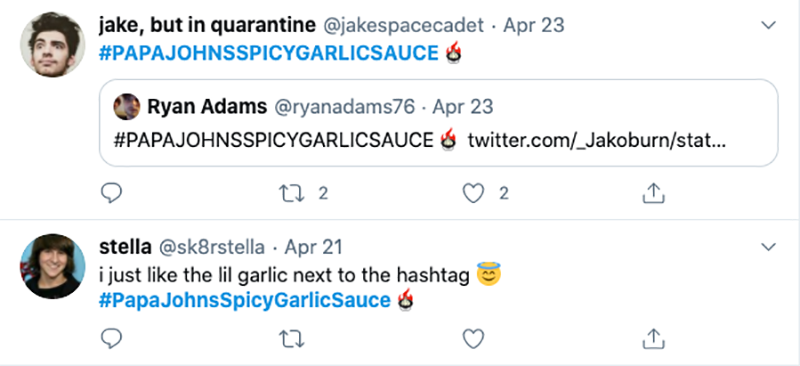Expand the options chevron on stella's tweet
This screenshot has width=800, height=366.
click(768, 248)
